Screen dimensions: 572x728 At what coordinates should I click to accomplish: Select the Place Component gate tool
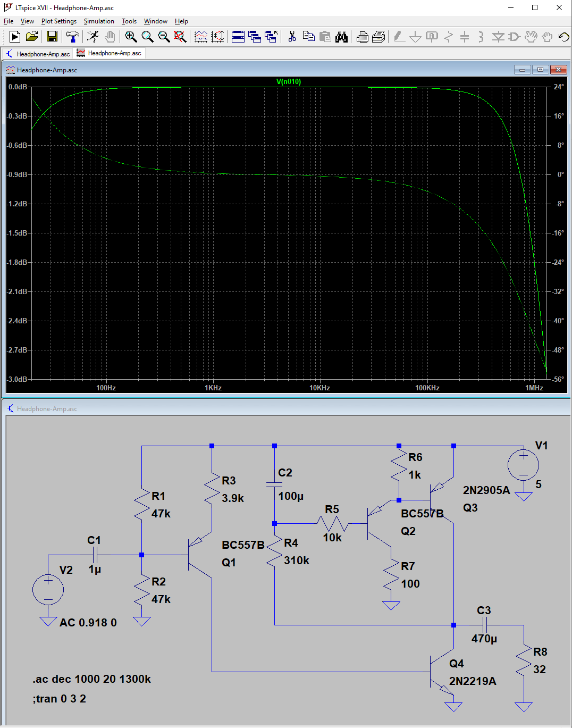(x=514, y=37)
